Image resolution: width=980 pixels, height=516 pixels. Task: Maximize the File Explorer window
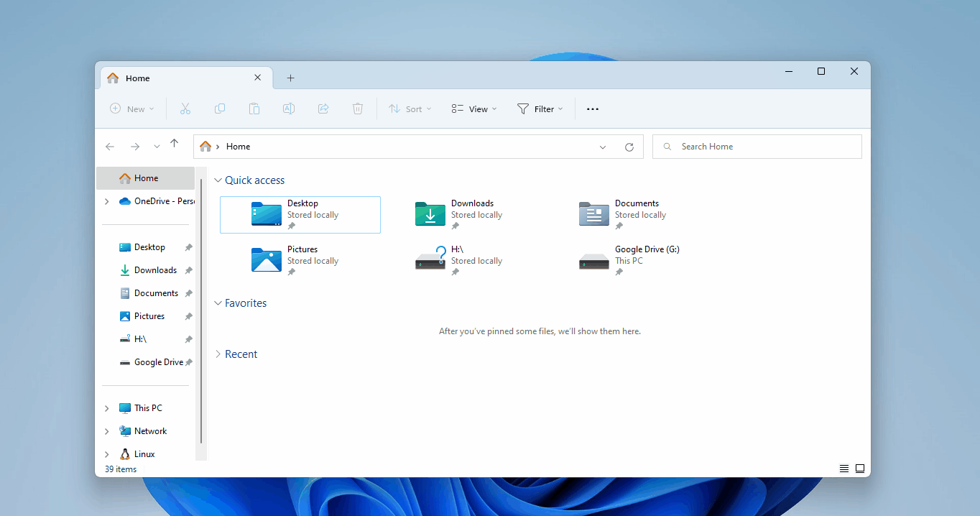[x=821, y=71]
